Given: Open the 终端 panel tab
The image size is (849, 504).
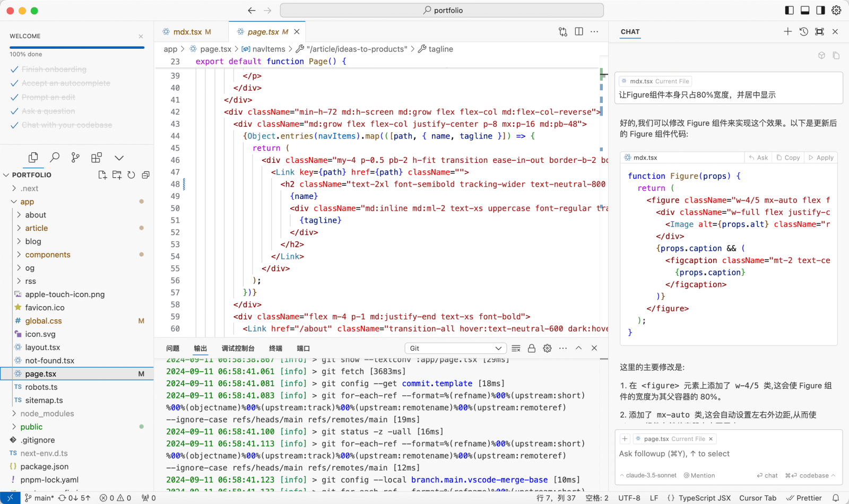Looking at the screenshot, I should tap(276, 349).
